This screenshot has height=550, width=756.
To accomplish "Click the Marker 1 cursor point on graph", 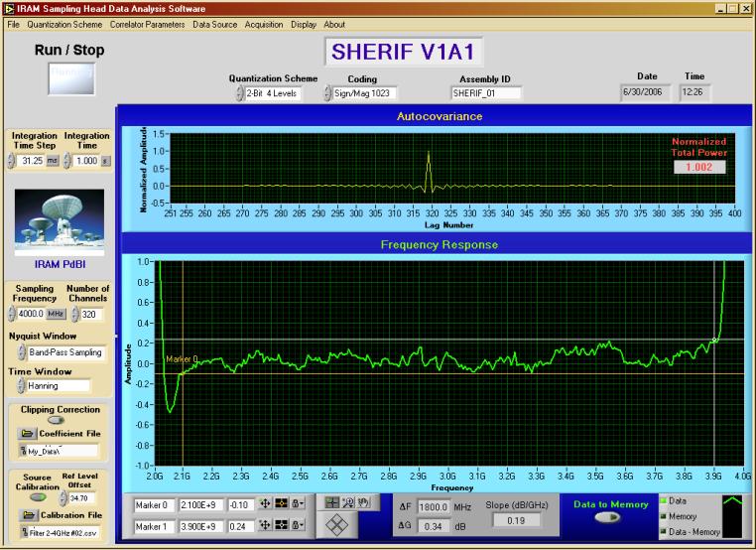I will (714, 340).
